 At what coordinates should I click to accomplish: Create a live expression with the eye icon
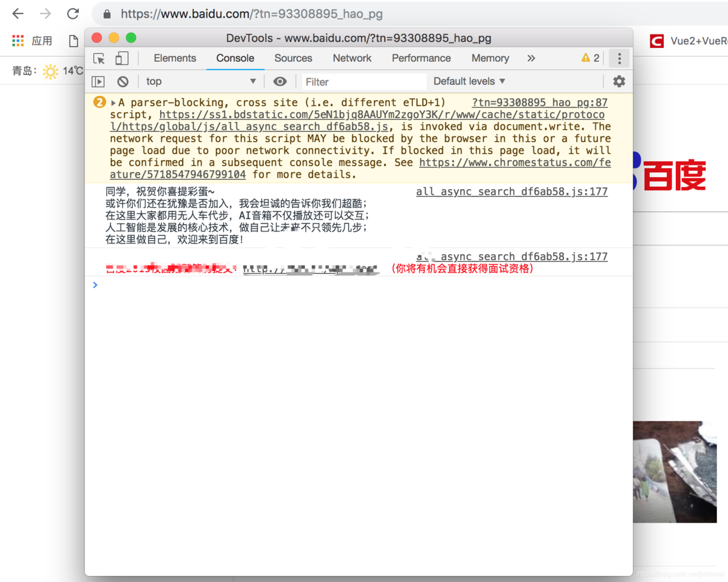pos(280,81)
